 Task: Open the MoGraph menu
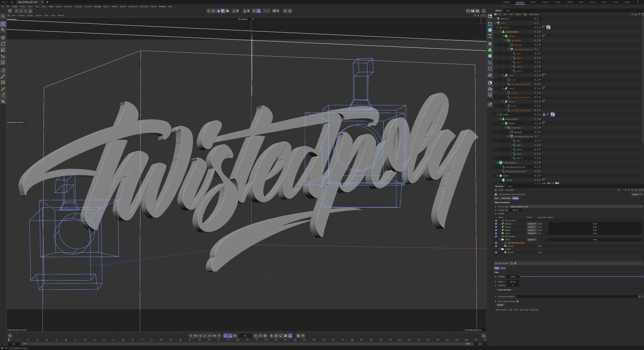[x=68, y=6]
